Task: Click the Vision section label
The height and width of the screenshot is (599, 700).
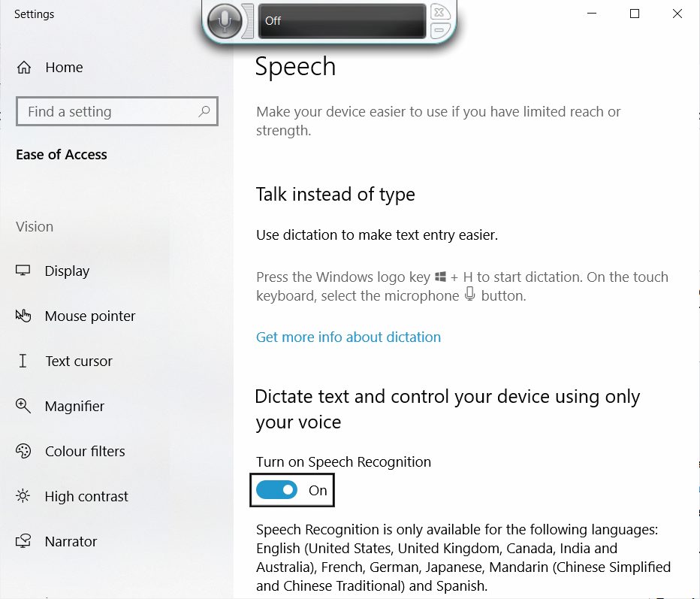Action: (35, 226)
